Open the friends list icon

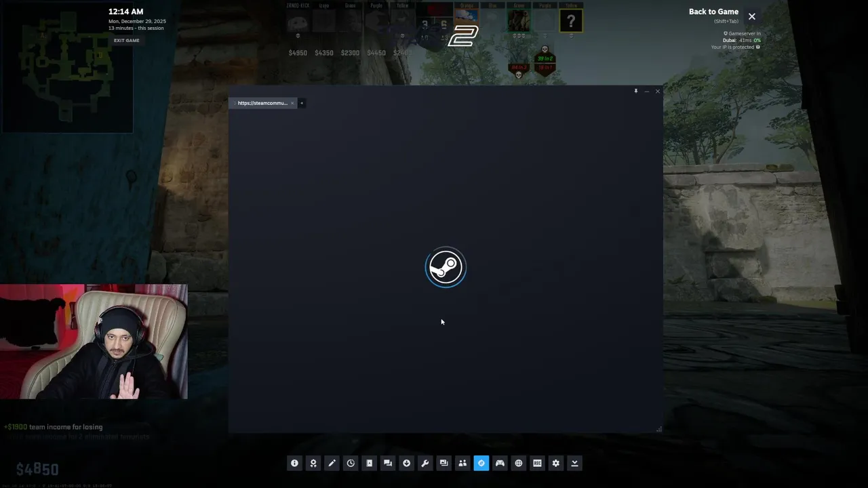click(x=462, y=463)
